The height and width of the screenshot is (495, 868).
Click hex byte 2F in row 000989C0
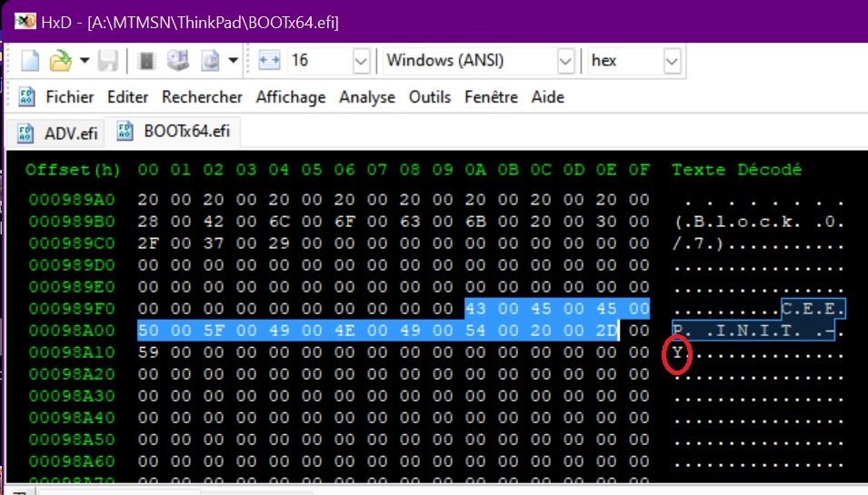tap(148, 243)
